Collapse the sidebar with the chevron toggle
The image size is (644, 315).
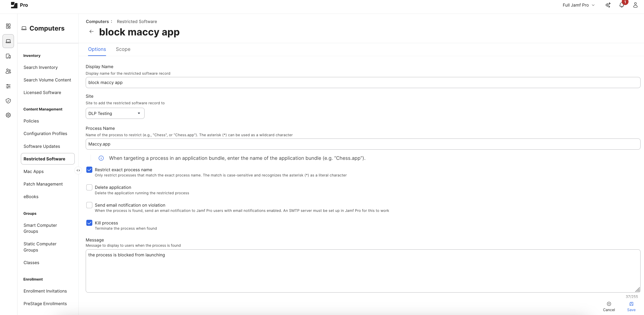point(78,170)
